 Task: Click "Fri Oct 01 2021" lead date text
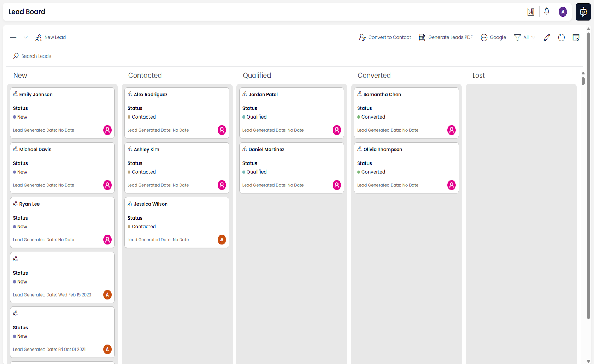pos(72,350)
